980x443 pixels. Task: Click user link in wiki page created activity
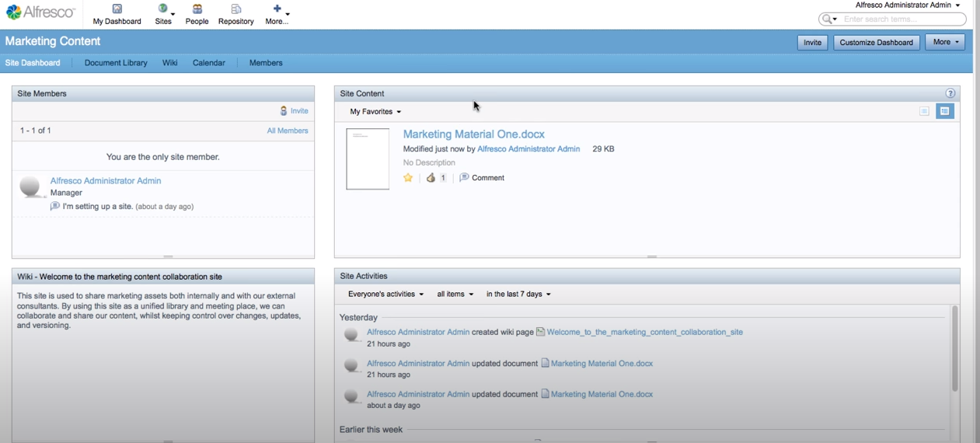(x=418, y=332)
